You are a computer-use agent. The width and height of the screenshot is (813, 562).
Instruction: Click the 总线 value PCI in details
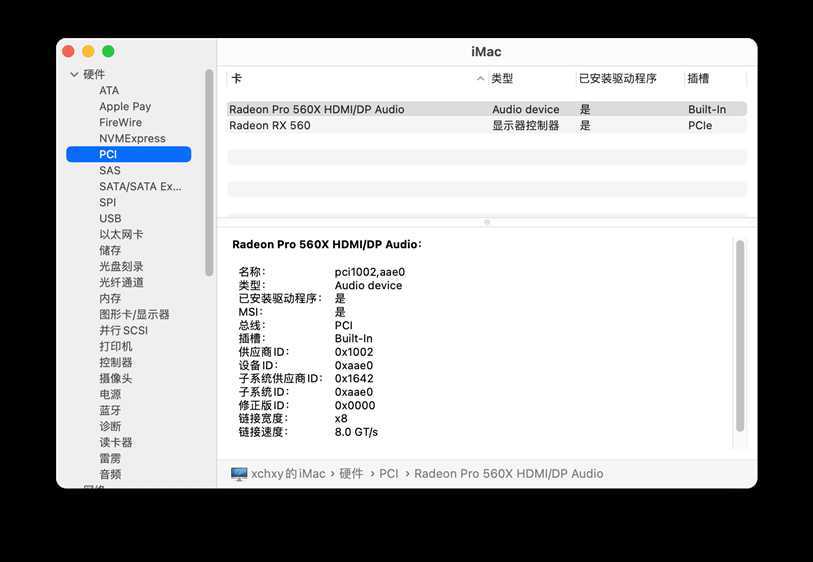coord(343,326)
